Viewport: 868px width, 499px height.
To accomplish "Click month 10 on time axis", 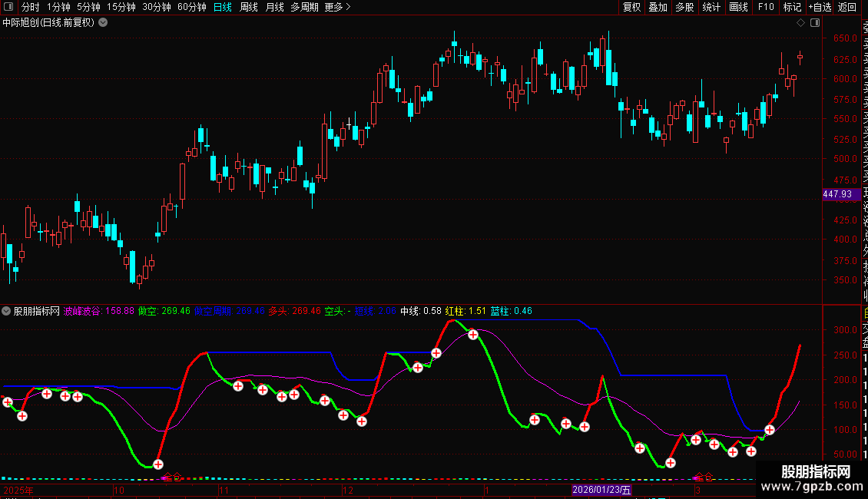I will pyautogui.click(x=119, y=490).
